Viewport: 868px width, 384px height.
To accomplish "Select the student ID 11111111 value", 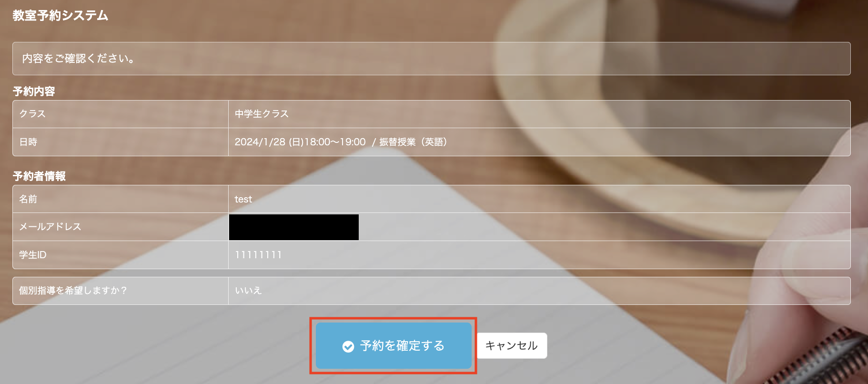I will click(258, 255).
